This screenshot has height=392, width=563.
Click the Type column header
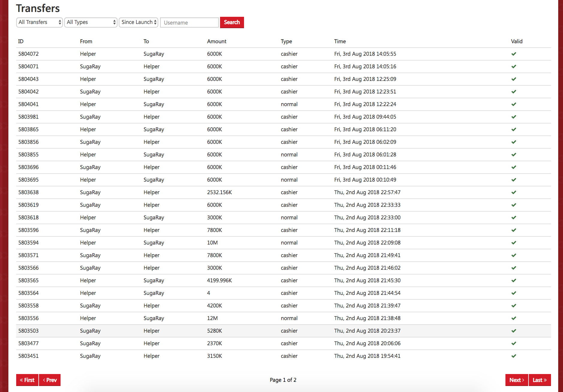[x=286, y=41]
